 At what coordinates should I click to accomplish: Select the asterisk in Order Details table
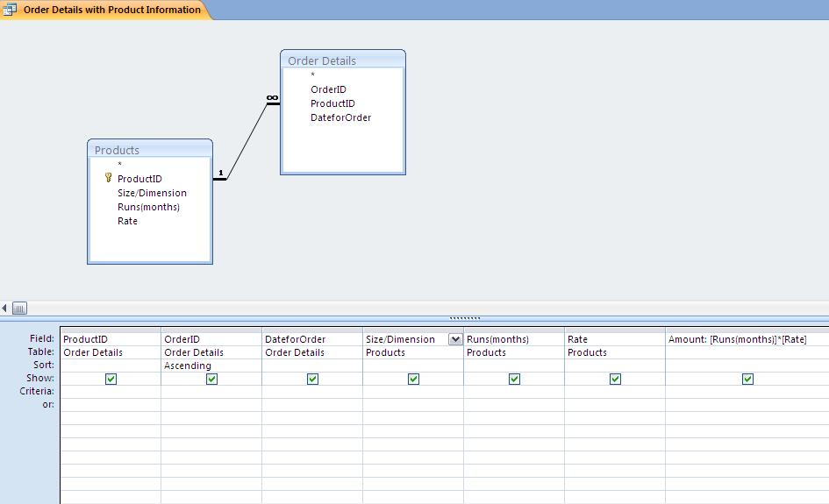312,75
